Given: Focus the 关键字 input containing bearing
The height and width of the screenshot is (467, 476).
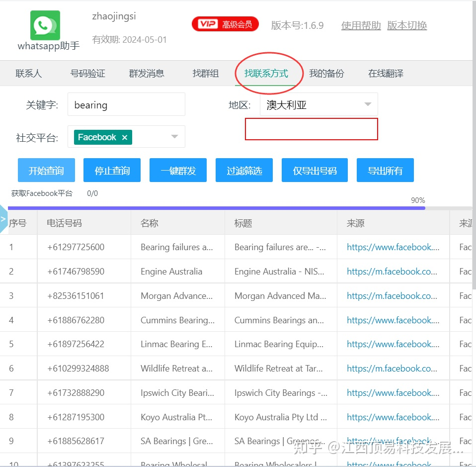Looking at the screenshot, I should click(126, 104).
